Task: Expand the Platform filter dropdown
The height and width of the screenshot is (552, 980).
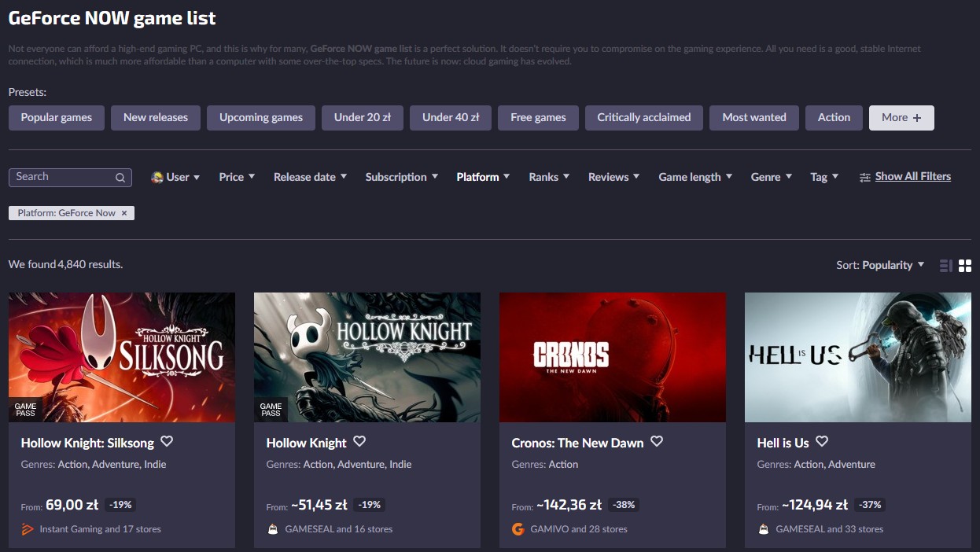Action: 483,177
